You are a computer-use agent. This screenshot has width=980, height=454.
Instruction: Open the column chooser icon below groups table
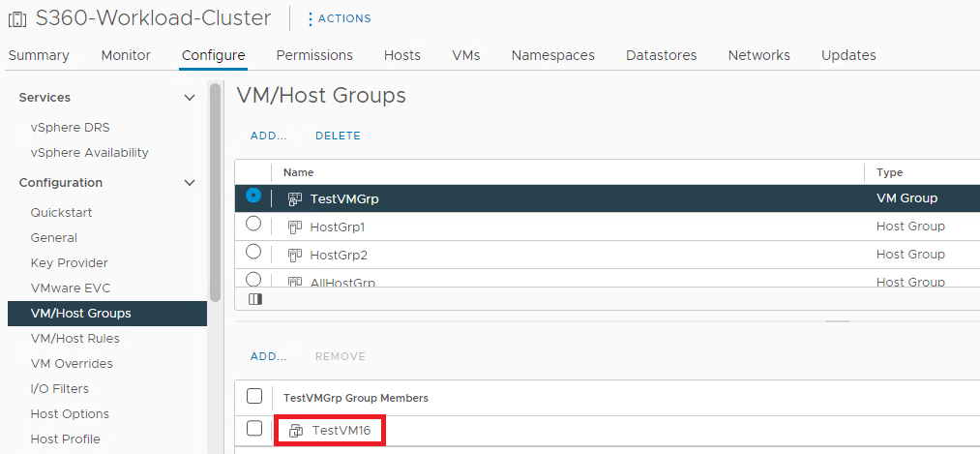click(x=255, y=299)
